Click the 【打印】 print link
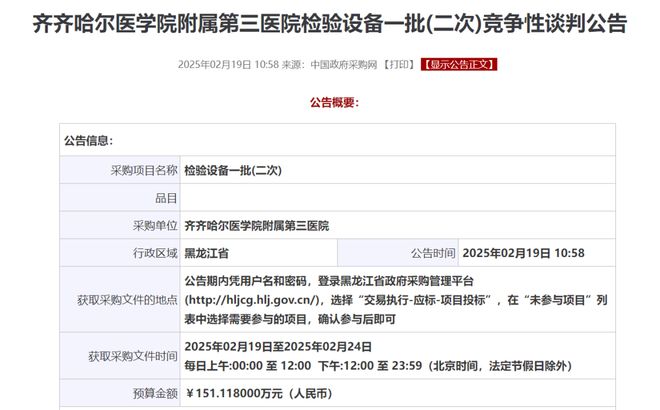Screen dimensions: 660x410 [x=399, y=64]
